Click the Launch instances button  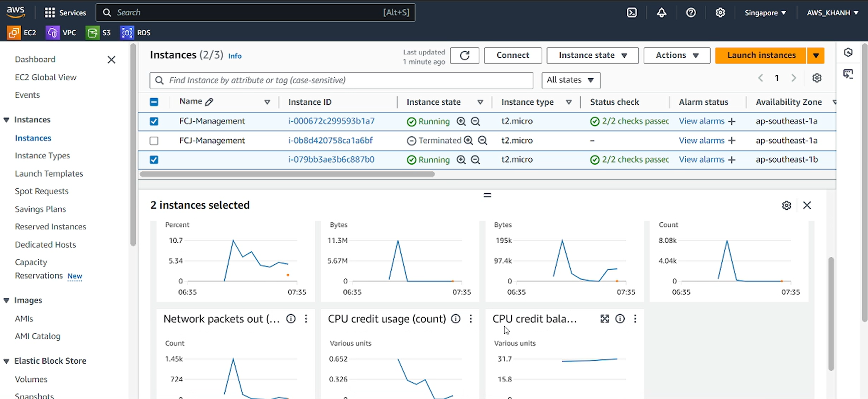(761, 55)
